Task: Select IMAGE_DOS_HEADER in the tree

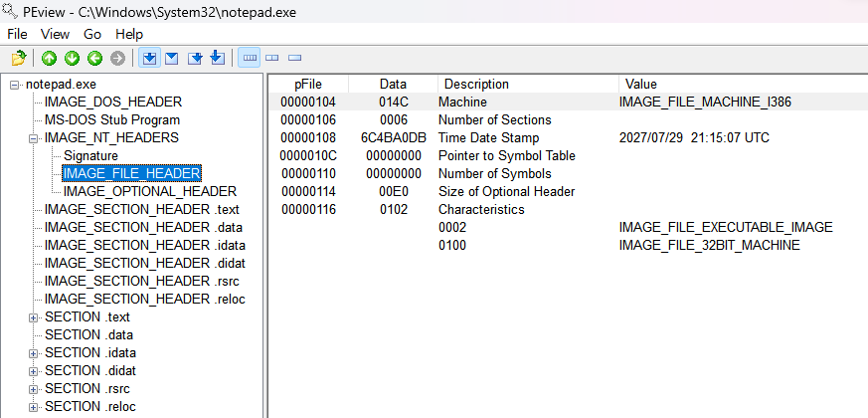Action: (113, 102)
